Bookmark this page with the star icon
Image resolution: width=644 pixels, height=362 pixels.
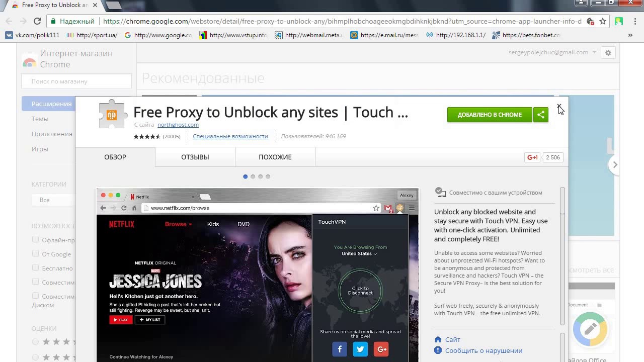tap(603, 21)
